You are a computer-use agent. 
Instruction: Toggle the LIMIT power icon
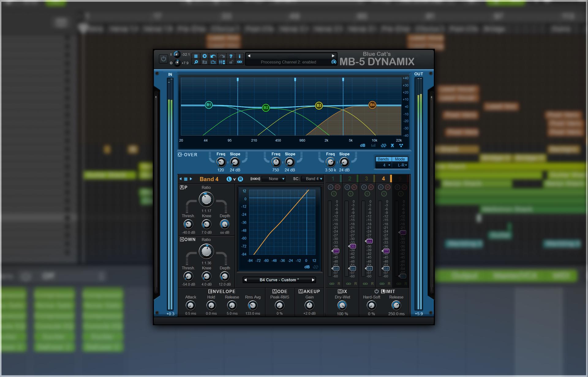tap(376, 291)
